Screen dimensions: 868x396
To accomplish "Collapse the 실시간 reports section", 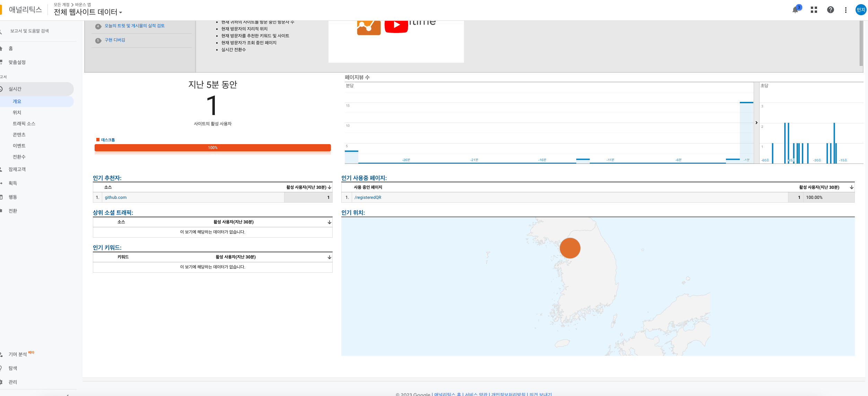I will pyautogui.click(x=15, y=89).
